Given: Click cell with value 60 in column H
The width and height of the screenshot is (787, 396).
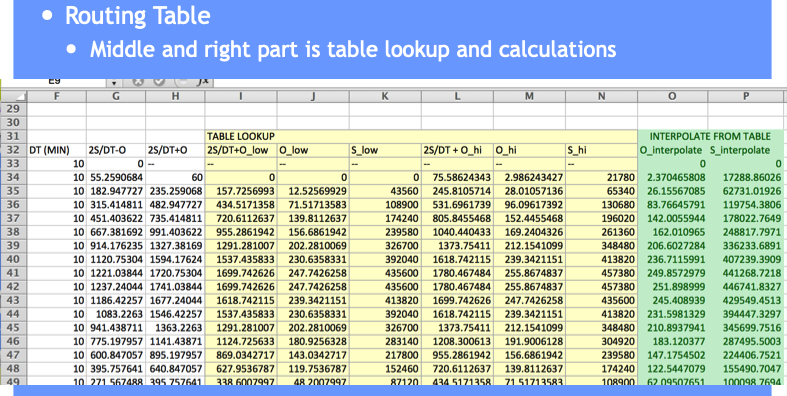Looking at the screenshot, I should [x=175, y=177].
